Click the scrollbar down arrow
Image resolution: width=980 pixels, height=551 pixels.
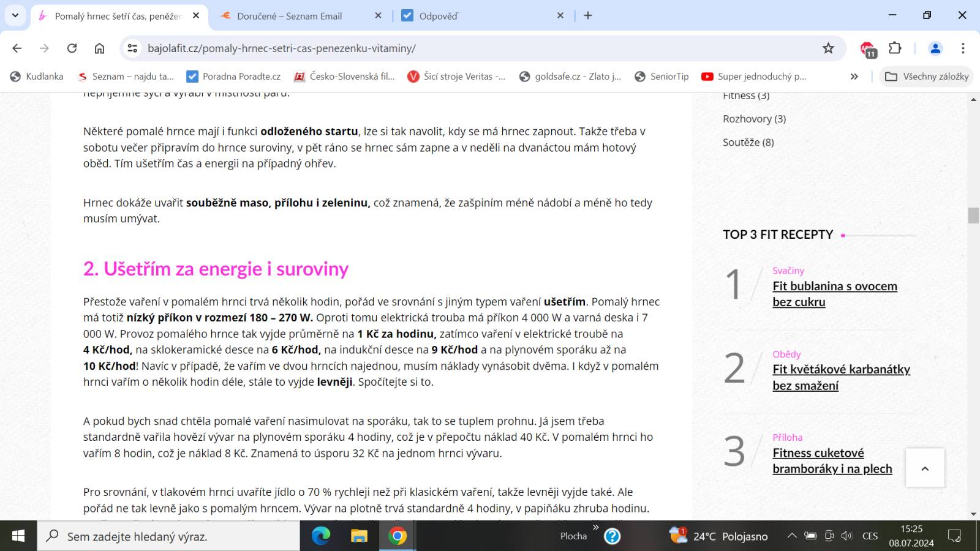[973, 514]
